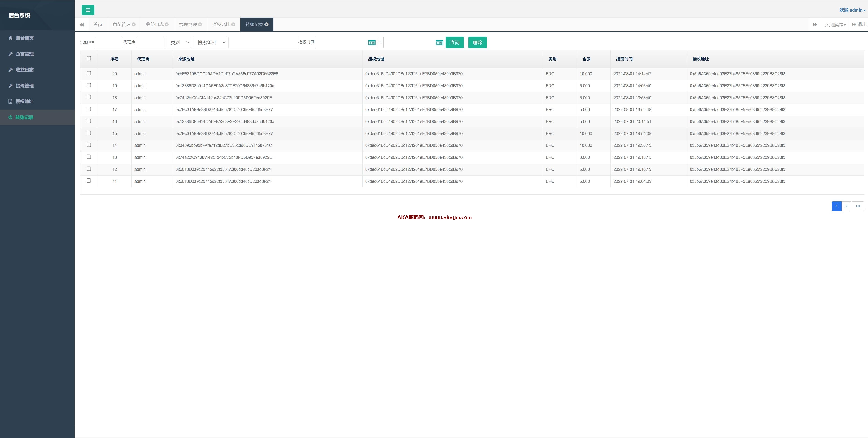
Task: Expand the 搜索条件 dropdown
Action: tap(210, 43)
